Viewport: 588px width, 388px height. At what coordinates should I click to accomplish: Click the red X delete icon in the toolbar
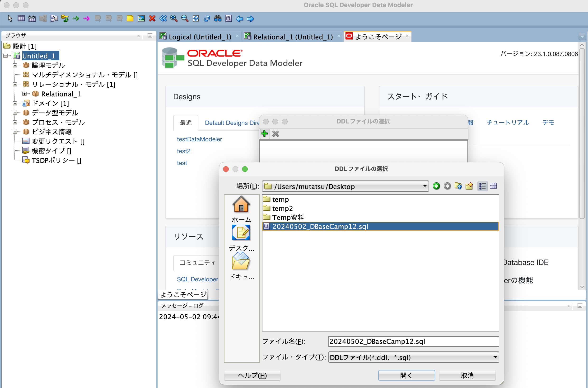tap(152, 19)
